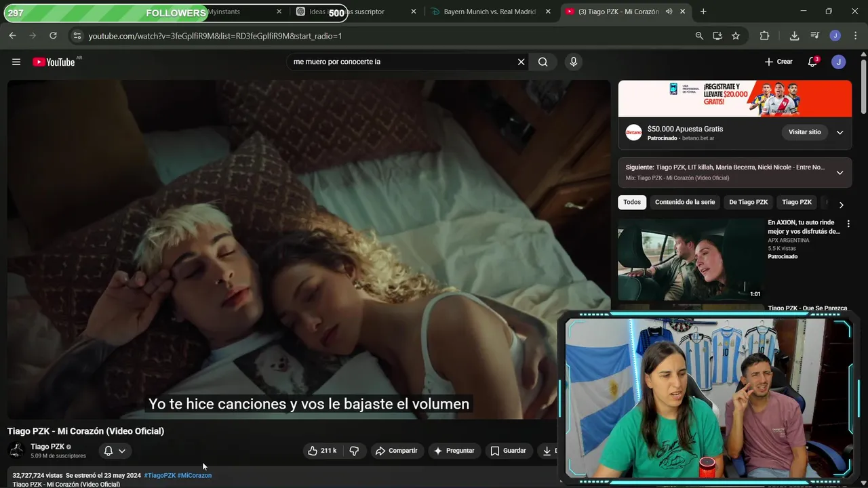Open the YouTube account avatar menu
Image resolution: width=868 pixels, height=488 pixels.
coord(839,62)
